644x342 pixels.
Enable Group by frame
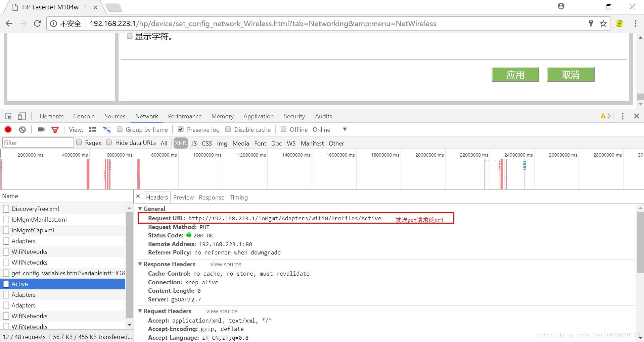click(120, 129)
